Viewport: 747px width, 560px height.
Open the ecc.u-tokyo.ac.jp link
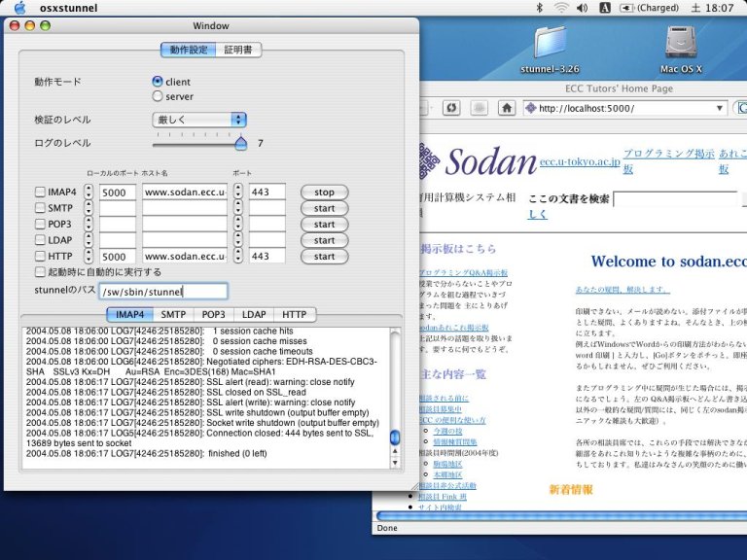pyautogui.click(x=580, y=161)
